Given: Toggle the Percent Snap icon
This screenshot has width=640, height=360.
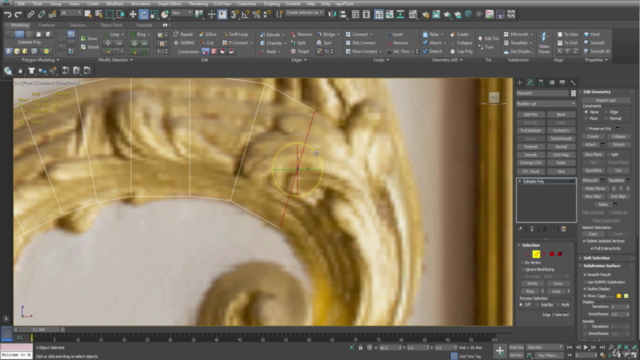Looking at the screenshot, I should [x=256, y=14].
